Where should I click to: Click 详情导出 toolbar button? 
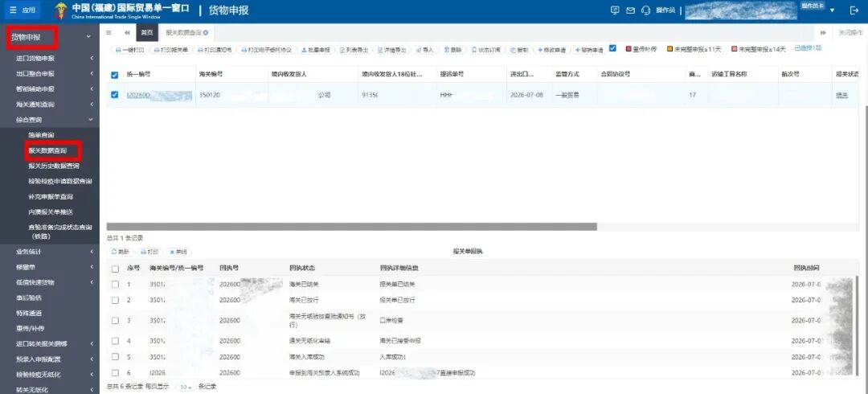392,50
